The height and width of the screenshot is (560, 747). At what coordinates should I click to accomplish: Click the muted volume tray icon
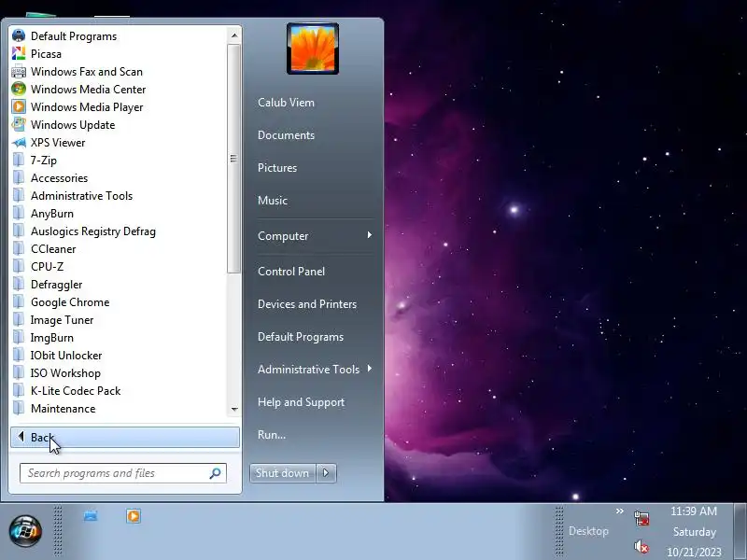point(641,546)
